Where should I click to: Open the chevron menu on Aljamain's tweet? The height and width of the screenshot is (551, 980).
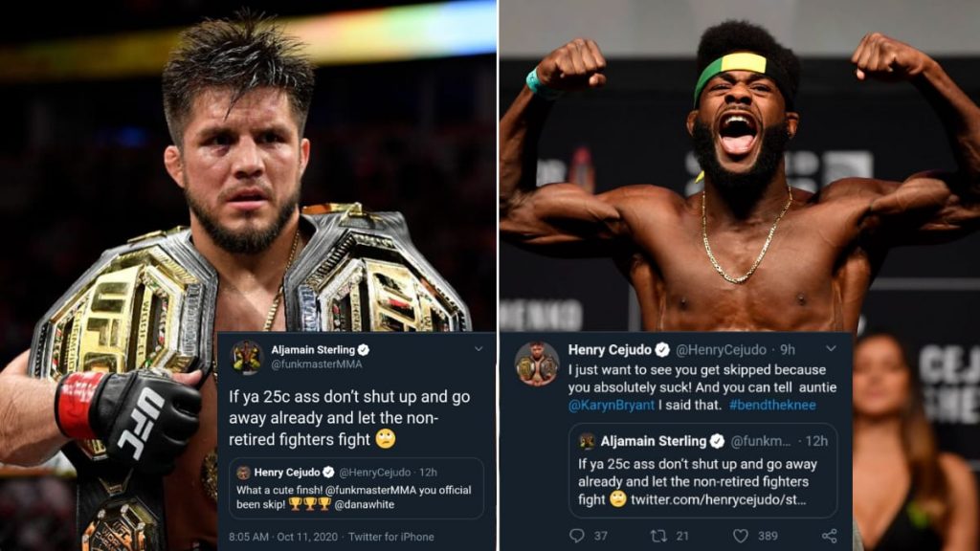(479, 348)
